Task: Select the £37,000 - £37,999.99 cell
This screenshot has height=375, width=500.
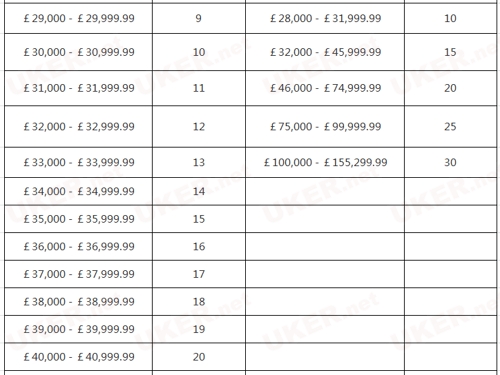Action: tap(79, 274)
